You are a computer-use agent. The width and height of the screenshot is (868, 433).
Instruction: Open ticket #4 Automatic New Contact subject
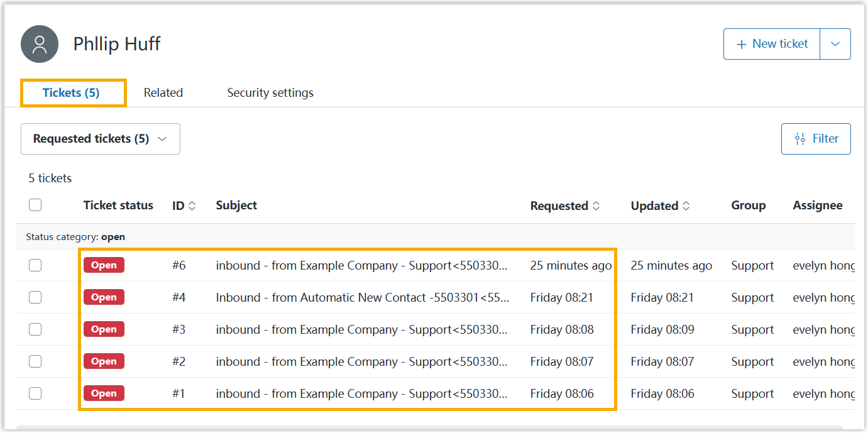tap(362, 297)
